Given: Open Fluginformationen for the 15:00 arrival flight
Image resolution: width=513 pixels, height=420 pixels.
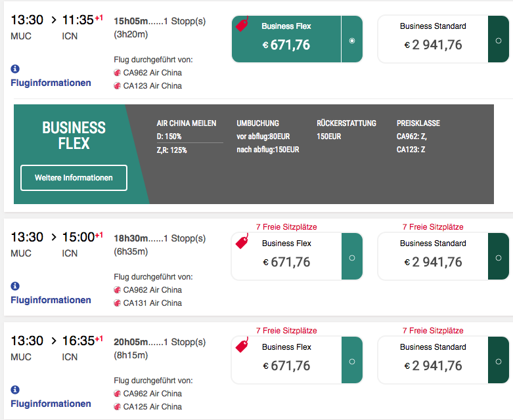Looking at the screenshot, I should pos(51,300).
